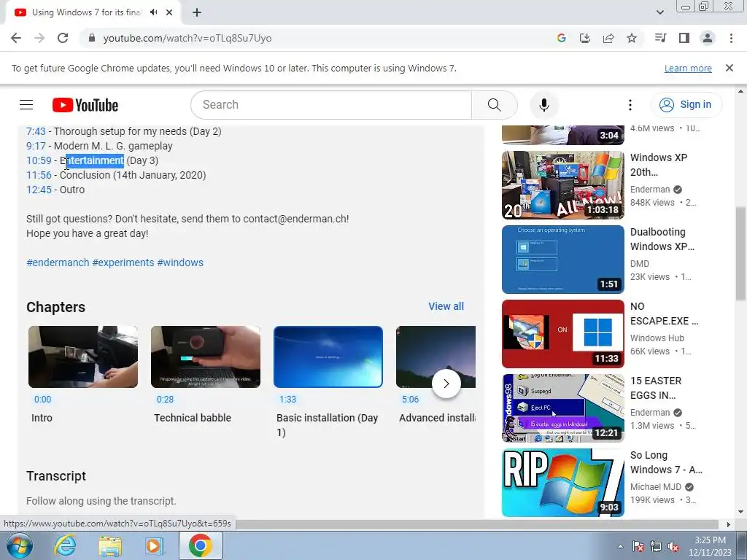
Task: Open 15 Easter Eggs video thumbnail
Action: pos(563,408)
